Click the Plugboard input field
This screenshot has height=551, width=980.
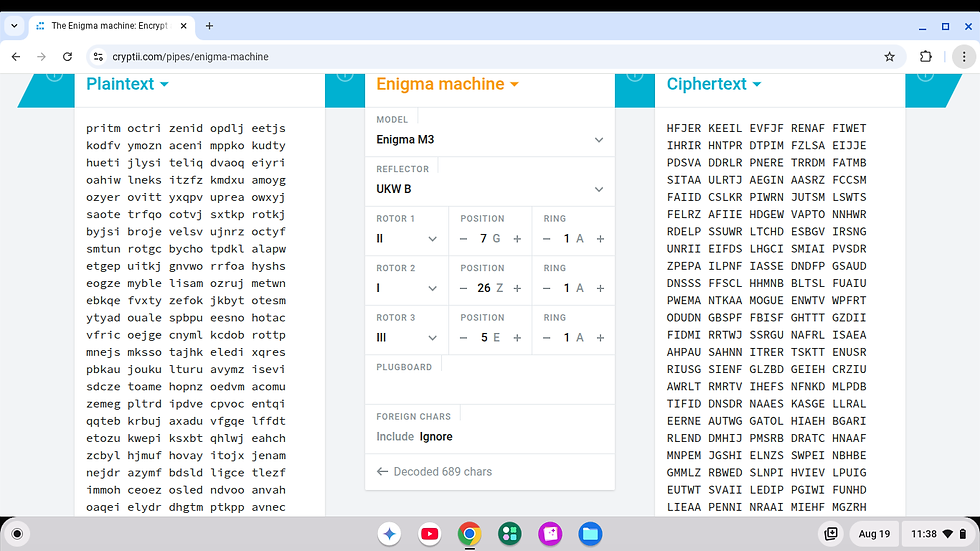490,387
